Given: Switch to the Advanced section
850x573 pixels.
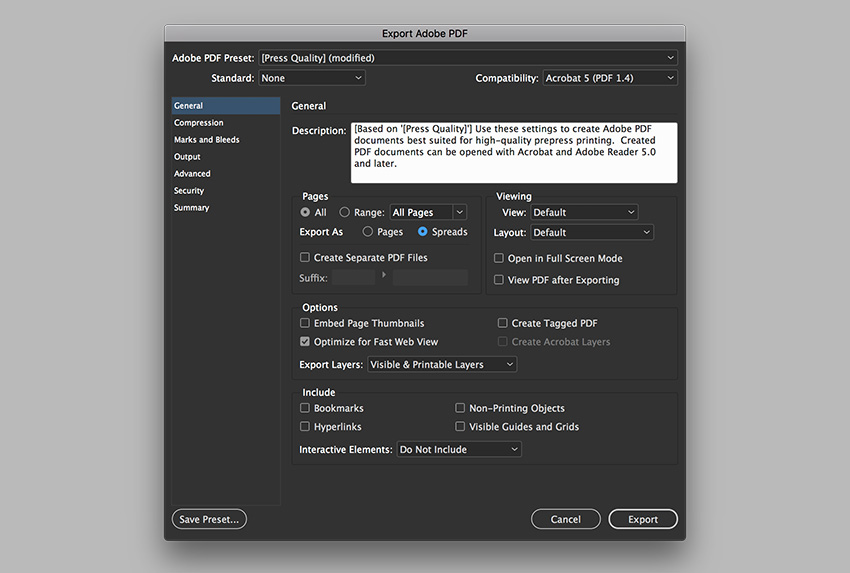Looking at the screenshot, I should 226,173.
